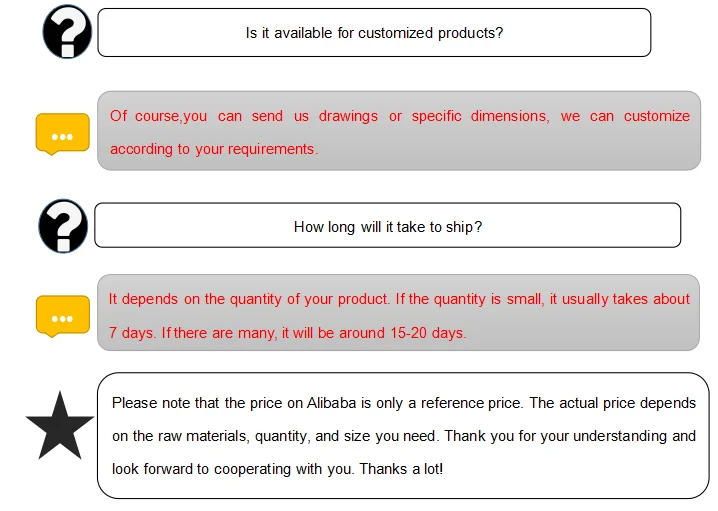
Task: Click 'Please note' at the note's start
Action: pyautogui.click(x=150, y=403)
